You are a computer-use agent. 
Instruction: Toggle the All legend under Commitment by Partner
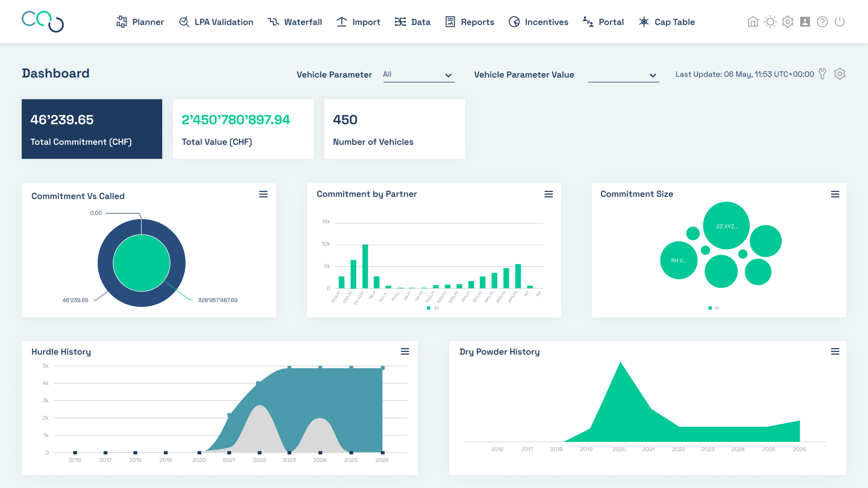pos(433,308)
